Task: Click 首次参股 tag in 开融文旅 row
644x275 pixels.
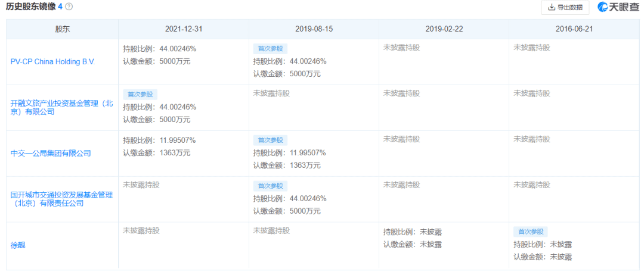Action: pyautogui.click(x=140, y=94)
